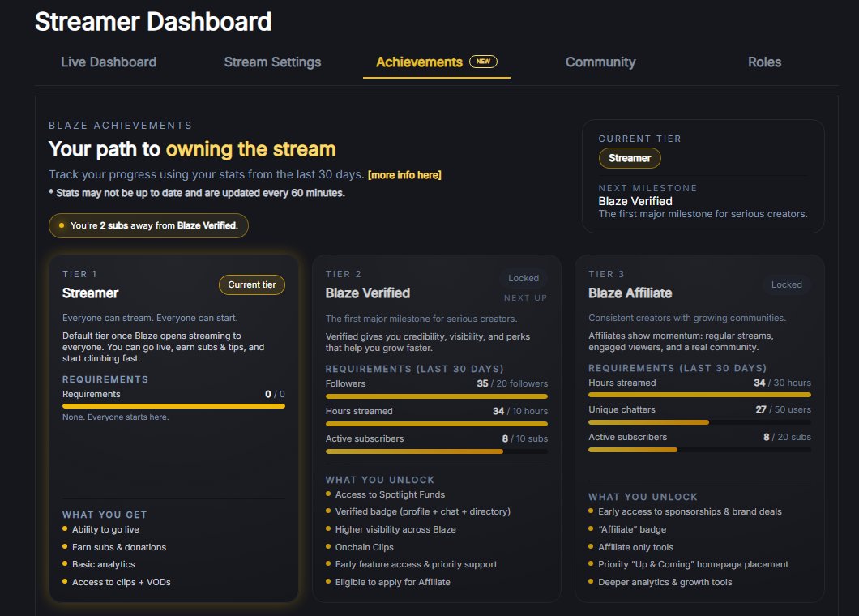Click the Tier 2 'Blaze Verified' card title
The image size is (859, 616).
click(368, 293)
